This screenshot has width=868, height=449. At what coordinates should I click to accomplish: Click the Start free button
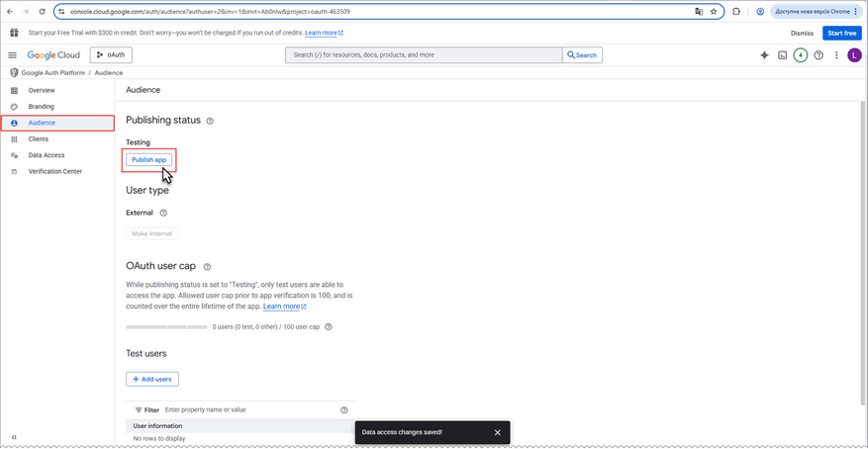coord(842,34)
